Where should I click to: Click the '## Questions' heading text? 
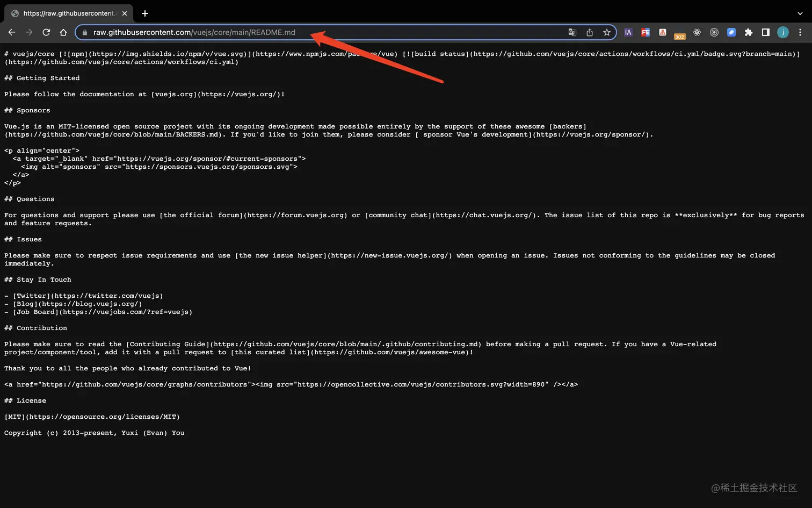point(30,199)
